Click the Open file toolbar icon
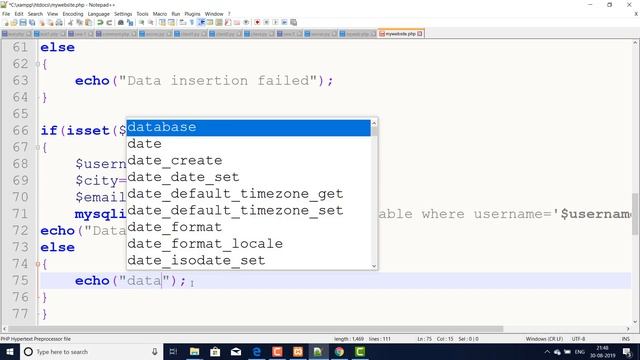Viewport: 640px width, 360px height. pyautogui.click(x=14, y=22)
